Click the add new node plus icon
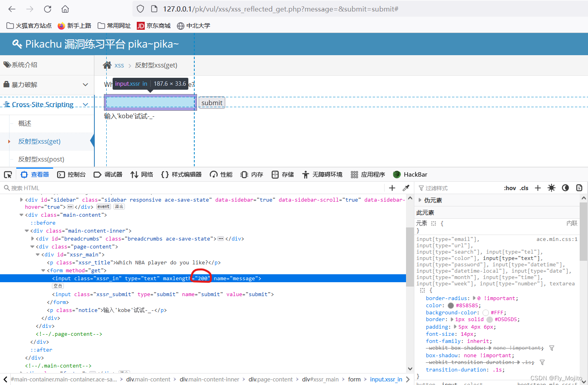This screenshot has height=385, width=588. point(392,188)
